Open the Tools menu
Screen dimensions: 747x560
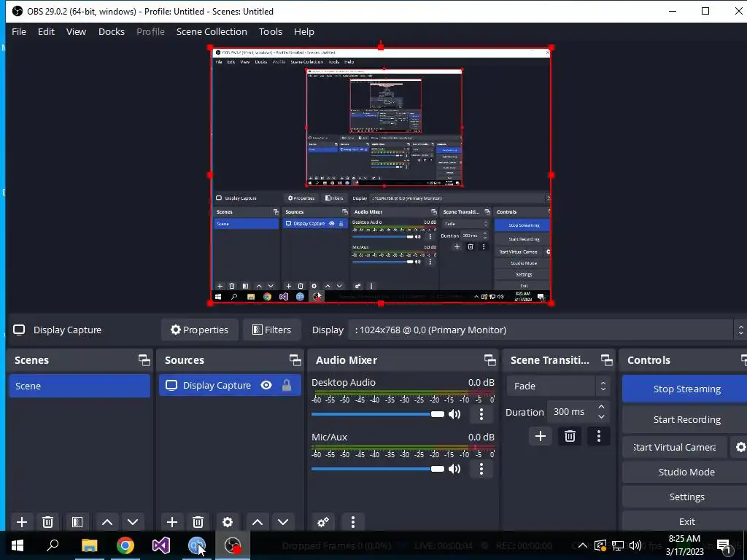point(271,31)
